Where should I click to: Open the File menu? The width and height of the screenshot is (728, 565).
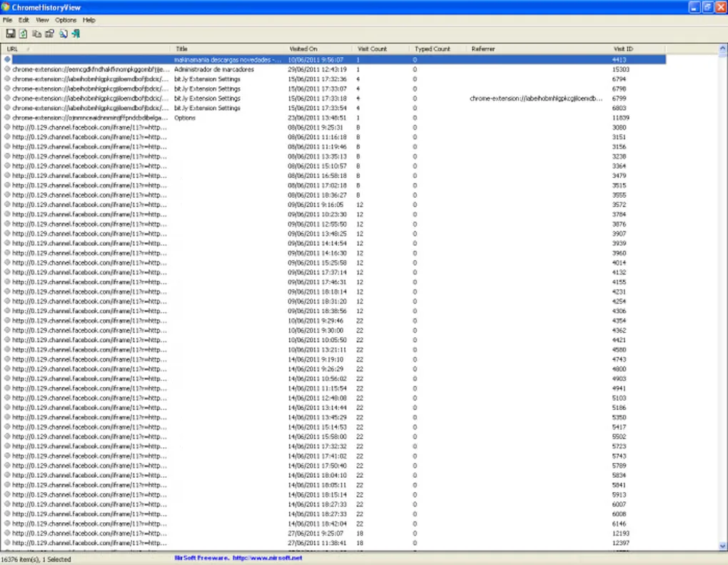click(7, 20)
